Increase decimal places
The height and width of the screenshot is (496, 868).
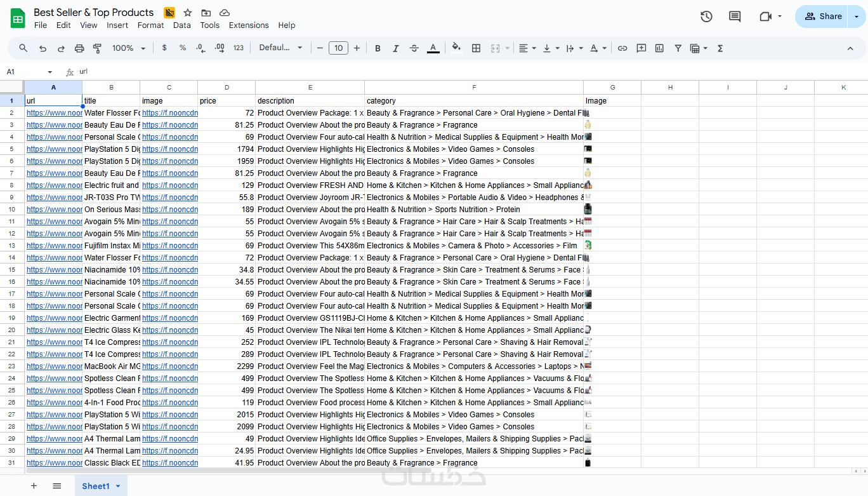pos(220,48)
